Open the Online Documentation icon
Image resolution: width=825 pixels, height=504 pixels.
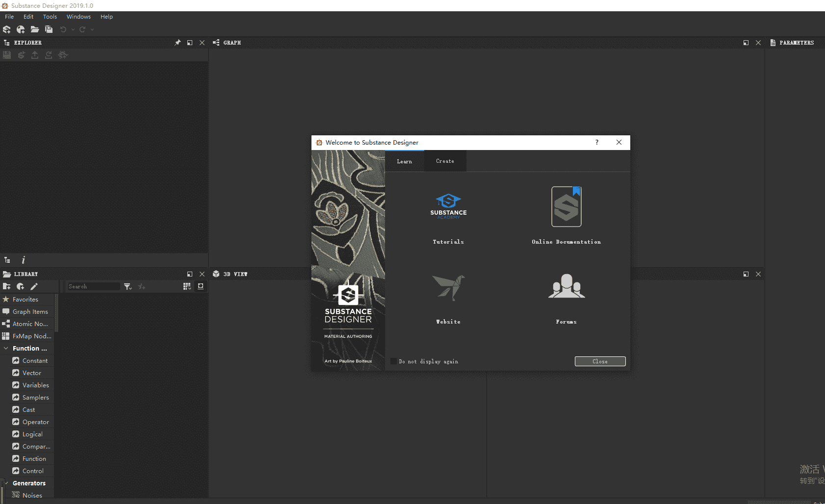(566, 207)
